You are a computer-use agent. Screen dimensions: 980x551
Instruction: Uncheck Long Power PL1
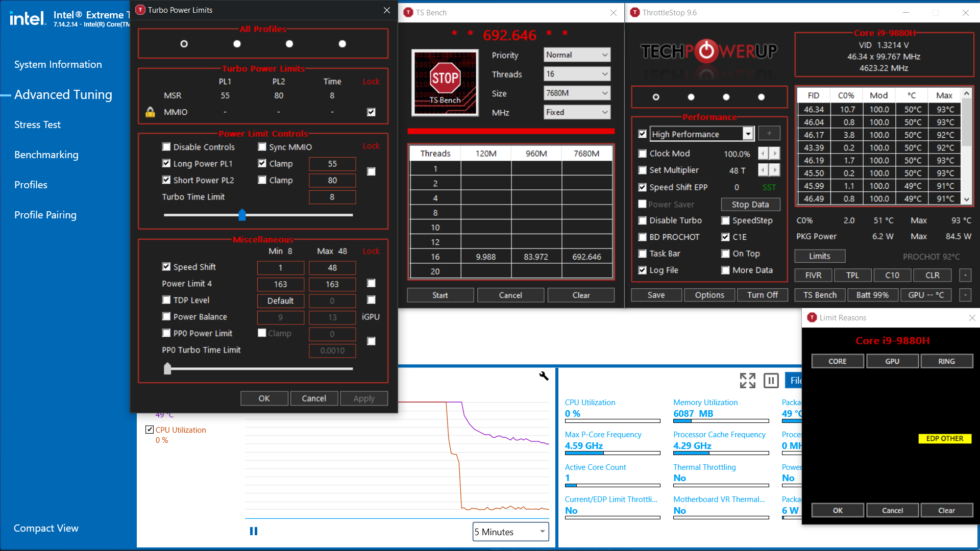click(x=166, y=163)
